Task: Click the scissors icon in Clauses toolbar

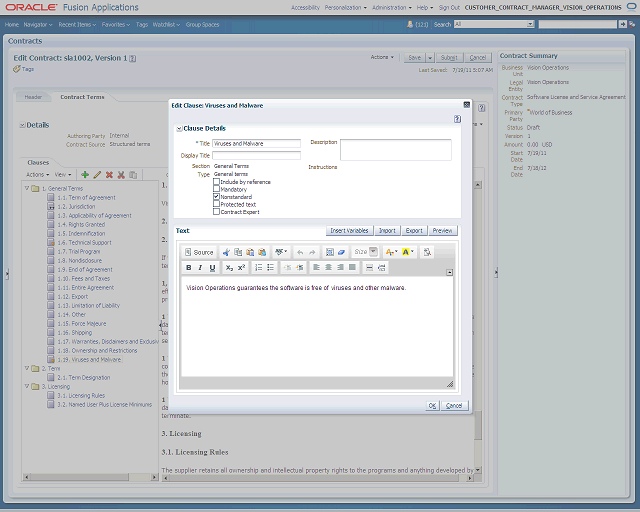Action: (x=121, y=175)
